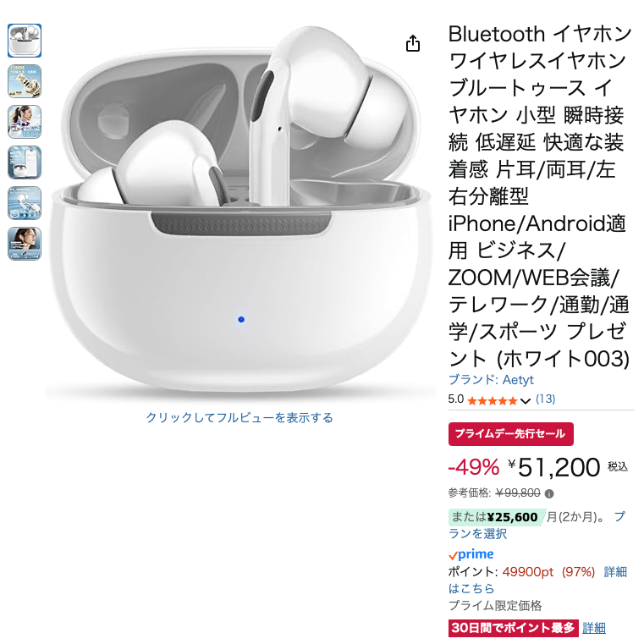
Task: Click クリックしてフルビューを表示する link
Action: pos(239,418)
